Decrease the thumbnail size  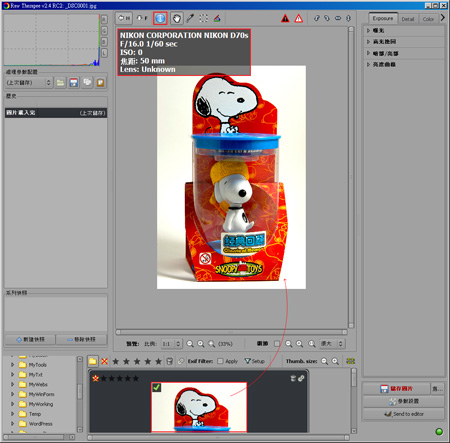324,361
